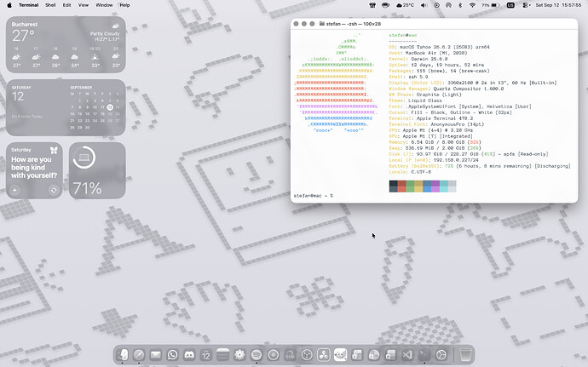
Task: Open WhatsApp from the Dock
Action: (172, 354)
